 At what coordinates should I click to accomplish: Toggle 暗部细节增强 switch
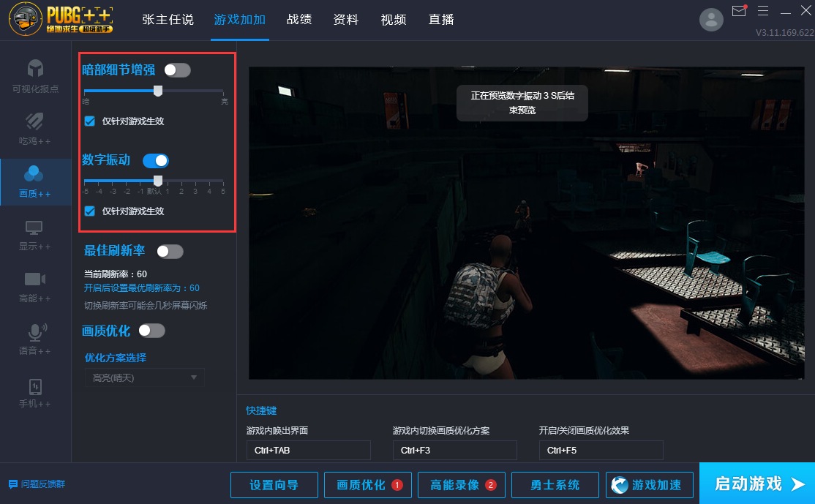click(177, 70)
